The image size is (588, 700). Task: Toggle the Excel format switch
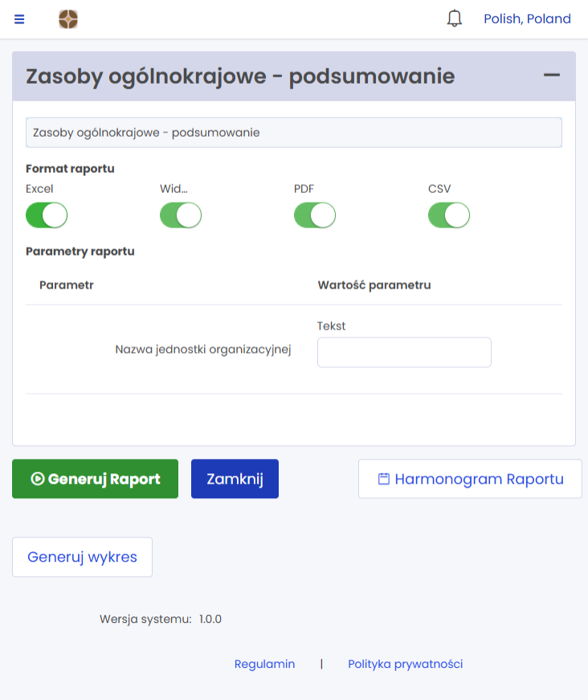pos(47,215)
